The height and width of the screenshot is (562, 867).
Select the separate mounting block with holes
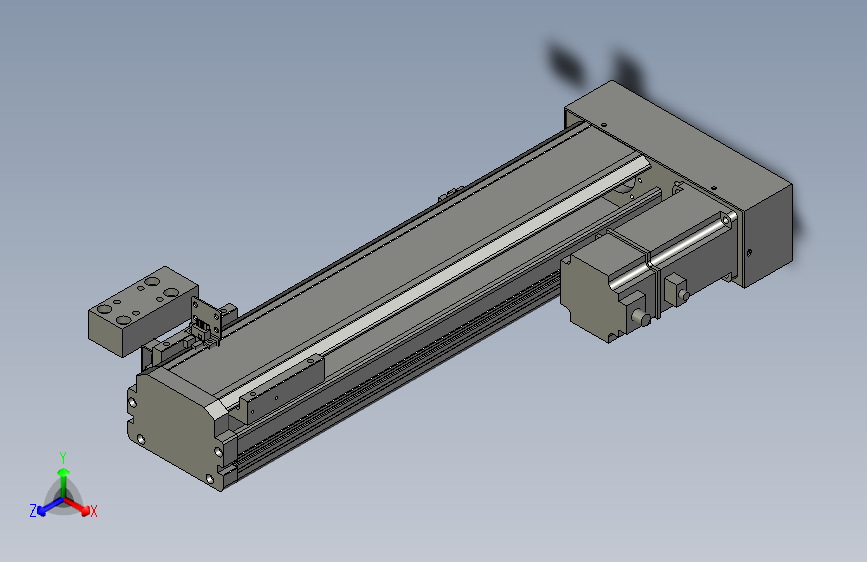[x=141, y=310]
